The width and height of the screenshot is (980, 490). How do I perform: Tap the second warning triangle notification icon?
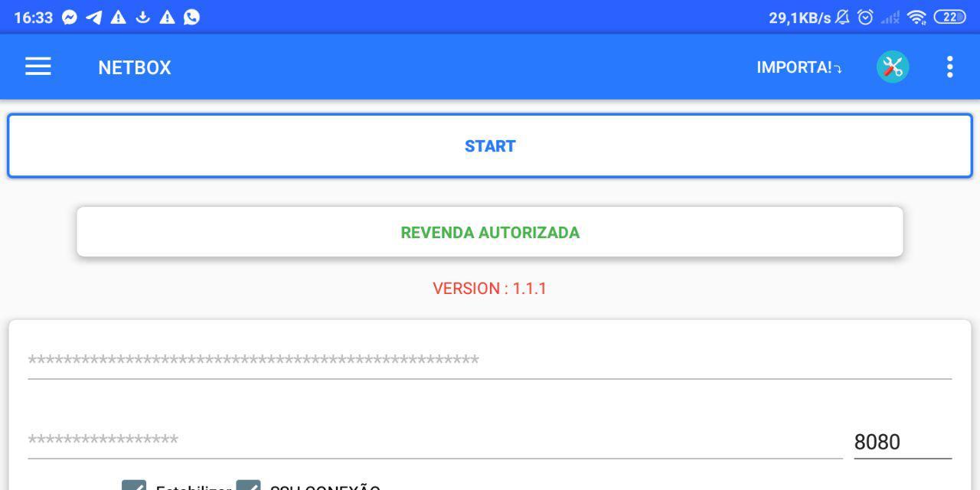coord(167,17)
